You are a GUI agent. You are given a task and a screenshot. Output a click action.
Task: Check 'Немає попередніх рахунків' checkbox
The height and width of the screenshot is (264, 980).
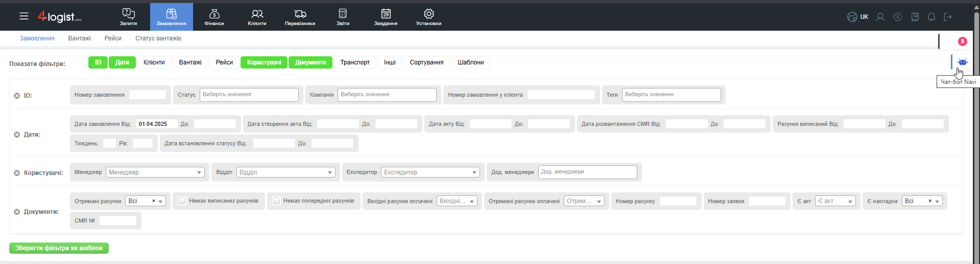coord(276,201)
